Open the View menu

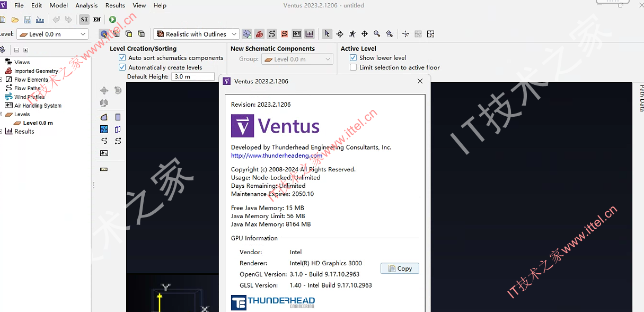click(139, 5)
